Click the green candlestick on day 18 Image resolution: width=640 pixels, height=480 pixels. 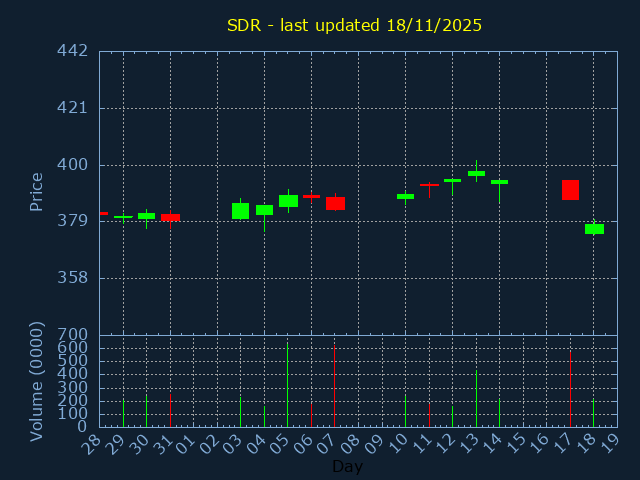click(594, 229)
